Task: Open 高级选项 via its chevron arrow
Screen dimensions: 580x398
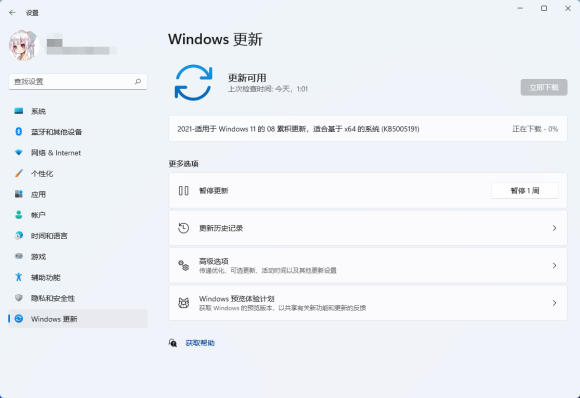Action: click(x=554, y=265)
